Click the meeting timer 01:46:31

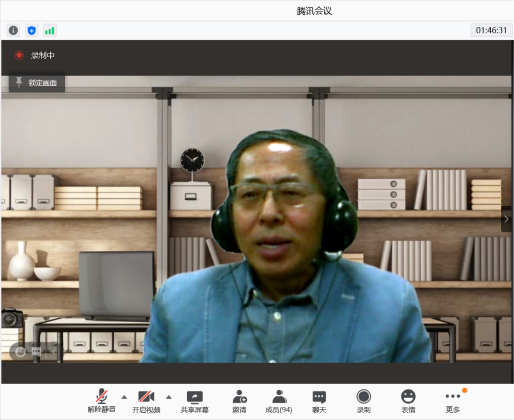click(491, 30)
